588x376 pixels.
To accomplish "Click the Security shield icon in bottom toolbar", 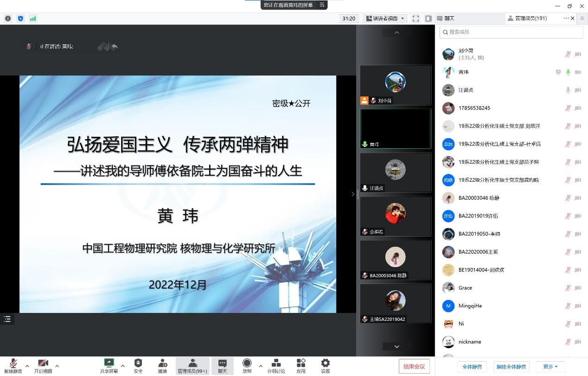I will (138, 363).
